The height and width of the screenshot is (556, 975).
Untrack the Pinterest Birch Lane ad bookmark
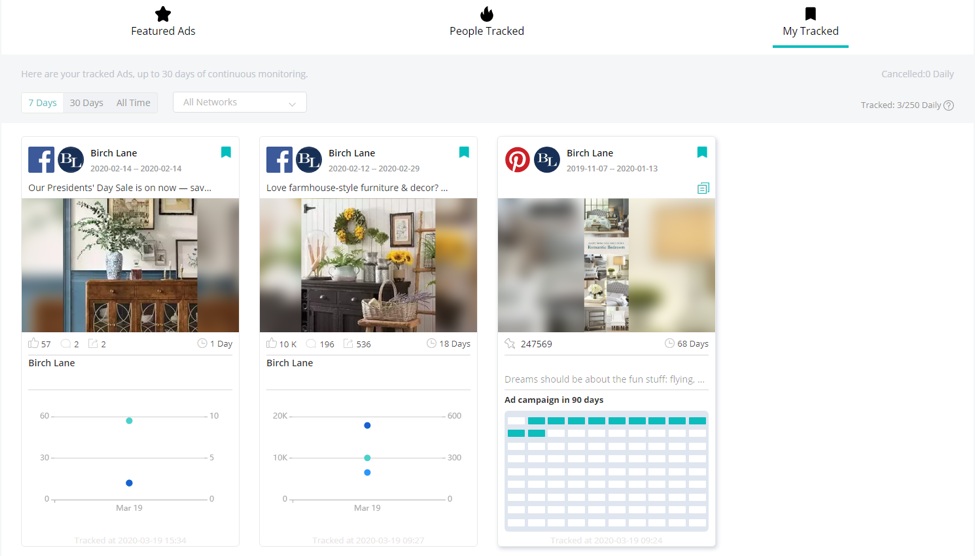tap(702, 153)
